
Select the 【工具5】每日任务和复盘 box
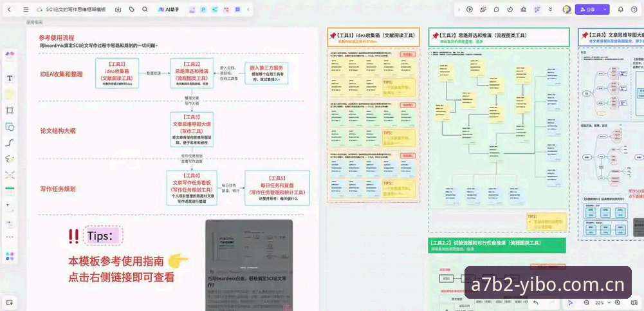277,188
